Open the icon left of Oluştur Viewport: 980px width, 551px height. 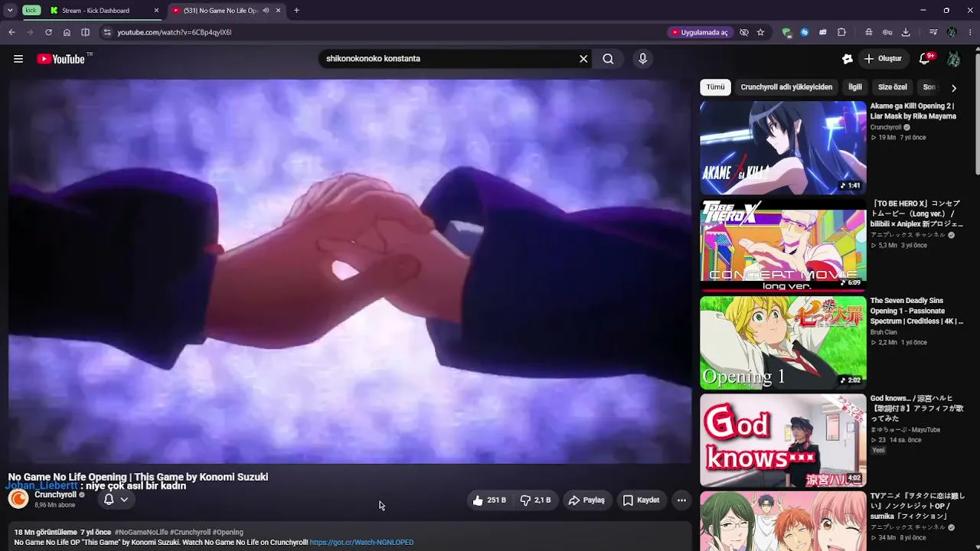847,59
